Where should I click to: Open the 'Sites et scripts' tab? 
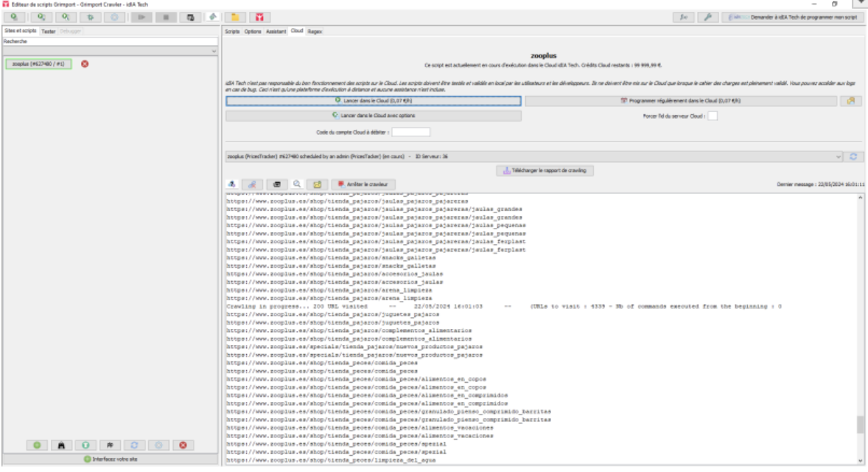coord(21,31)
